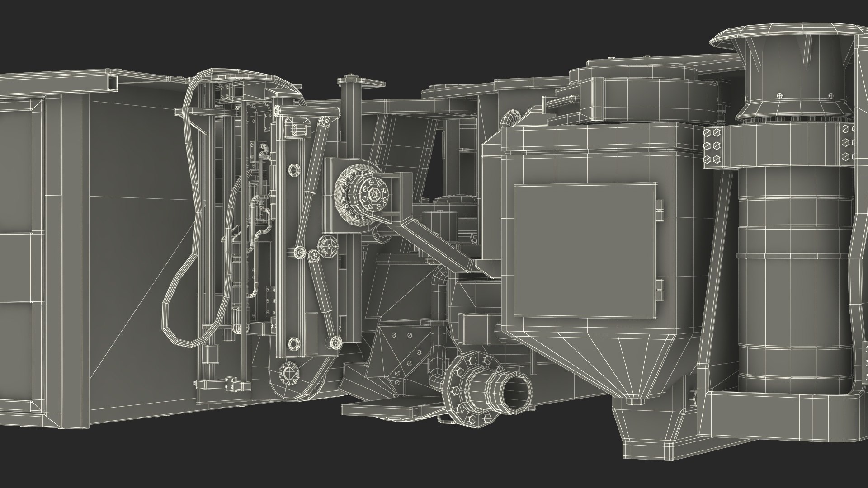The image size is (868, 488).
Task: Select the large flat container wall at left
Action: 136,226
